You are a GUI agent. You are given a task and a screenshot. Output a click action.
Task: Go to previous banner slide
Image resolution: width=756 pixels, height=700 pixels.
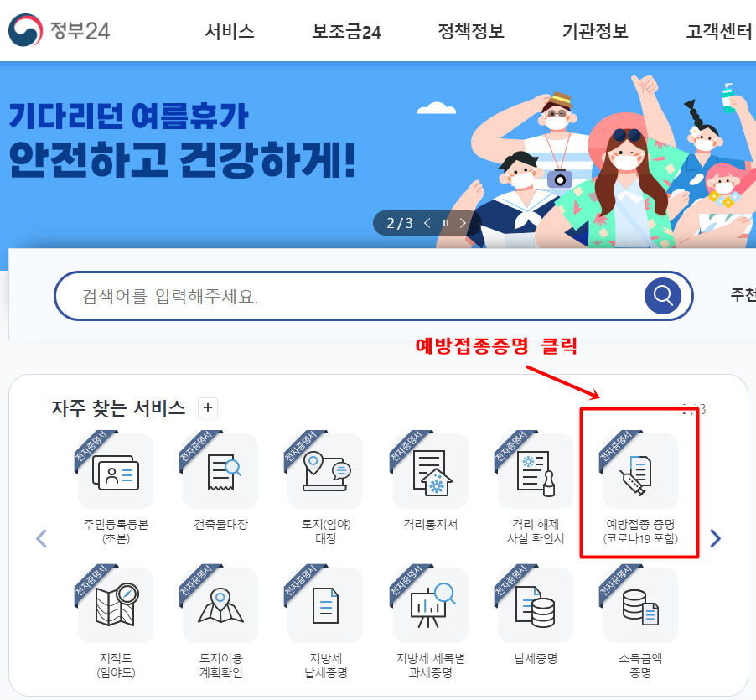pyautogui.click(x=427, y=223)
